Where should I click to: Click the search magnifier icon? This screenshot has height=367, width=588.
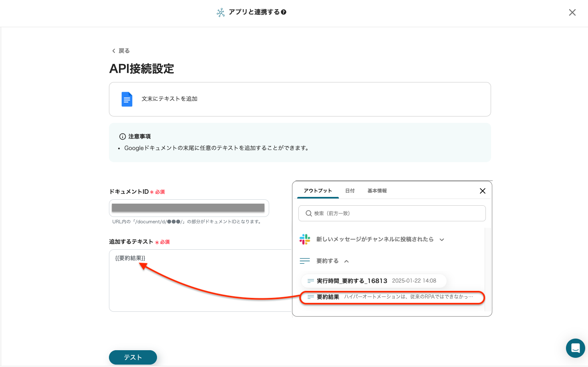(308, 213)
